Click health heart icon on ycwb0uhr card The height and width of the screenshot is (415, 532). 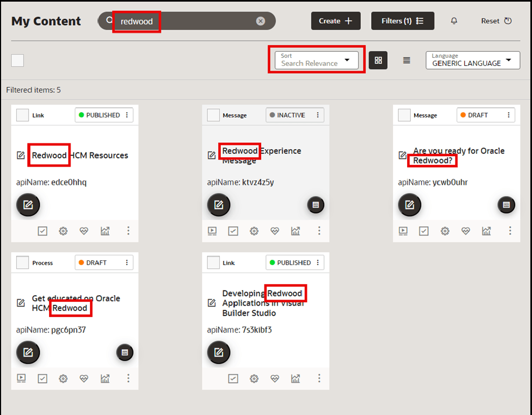pyautogui.click(x=465, y=231)
